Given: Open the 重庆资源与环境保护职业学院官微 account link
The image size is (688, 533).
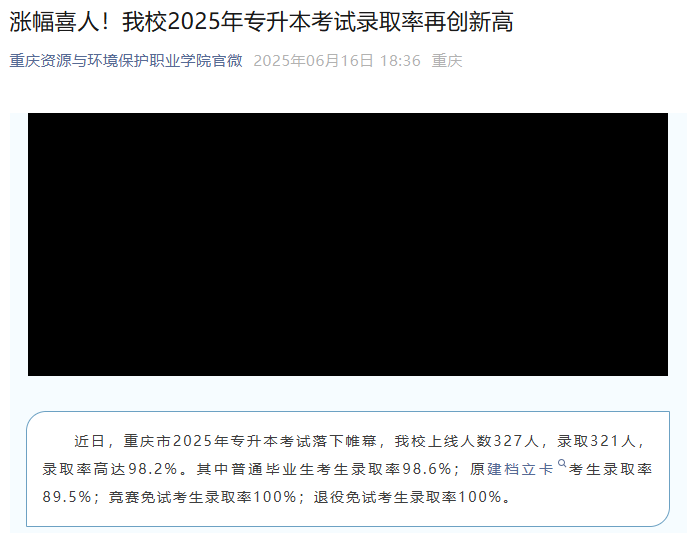Looking at the screenshot, I should click(x=126, y=61).
